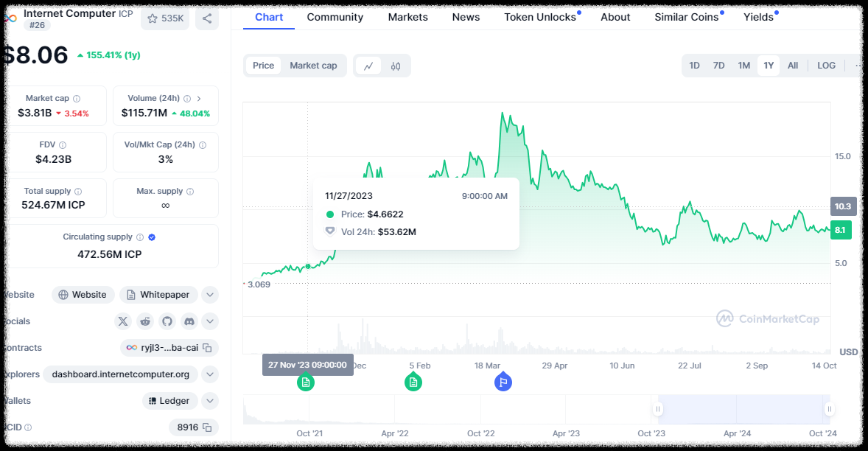Expand the Explorers dropdown
868x451 pixels.
click(x=210, y=374)
